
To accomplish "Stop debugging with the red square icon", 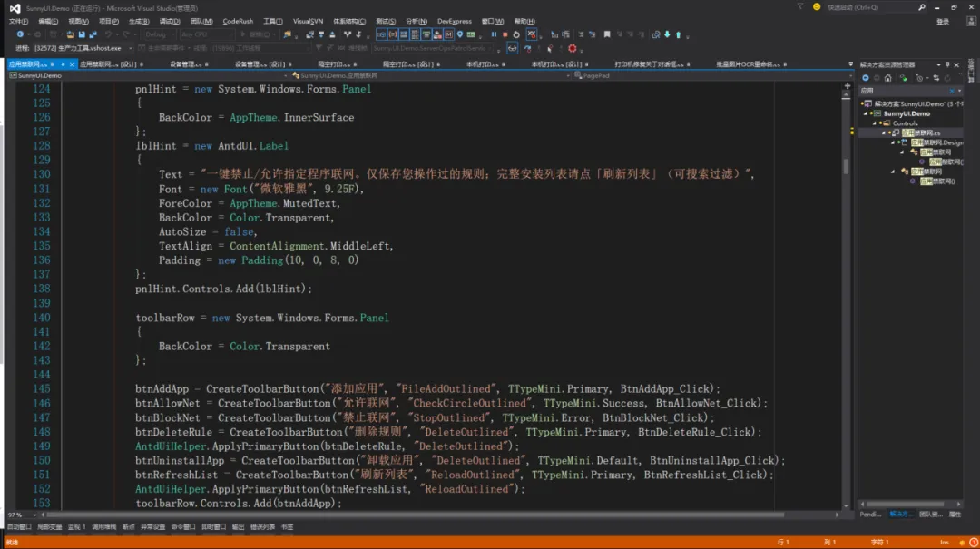I will [505, 35].
